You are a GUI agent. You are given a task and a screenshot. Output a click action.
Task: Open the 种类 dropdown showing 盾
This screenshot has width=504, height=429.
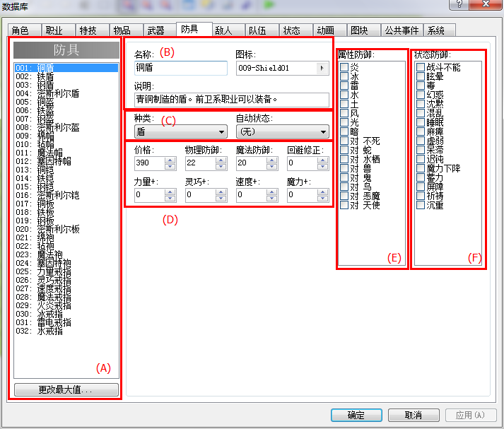click(181, 131)
